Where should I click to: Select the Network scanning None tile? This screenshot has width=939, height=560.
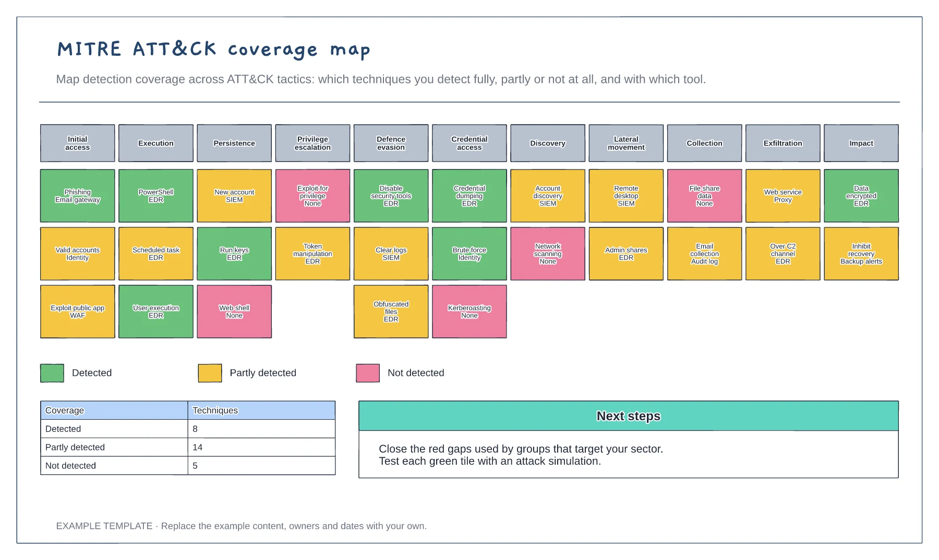[548, 254]
